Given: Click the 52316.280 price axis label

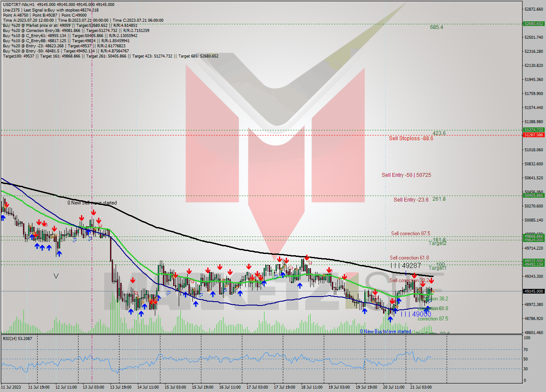Looking at the screenshot, I should [x=534, y=51].
